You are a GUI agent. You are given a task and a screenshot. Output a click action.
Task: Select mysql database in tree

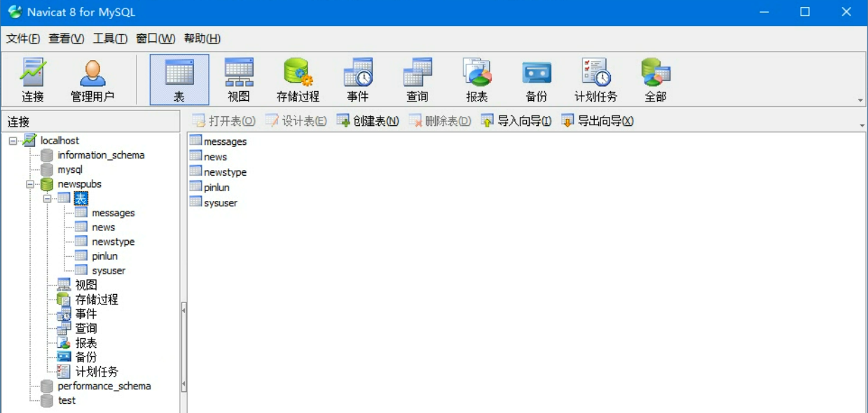coord(70,169)
